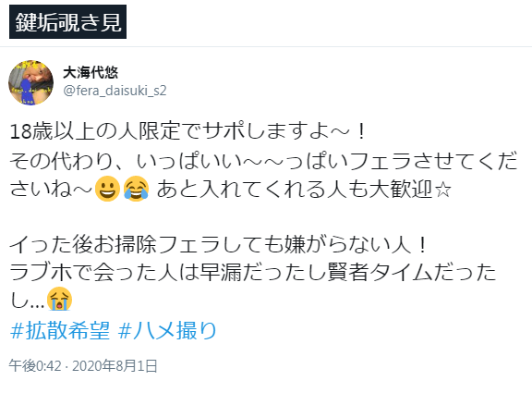Click the 2020年8月1日 date
This screenshot has height=393, width=532.
pyautogui.click(x=115, y=366)
